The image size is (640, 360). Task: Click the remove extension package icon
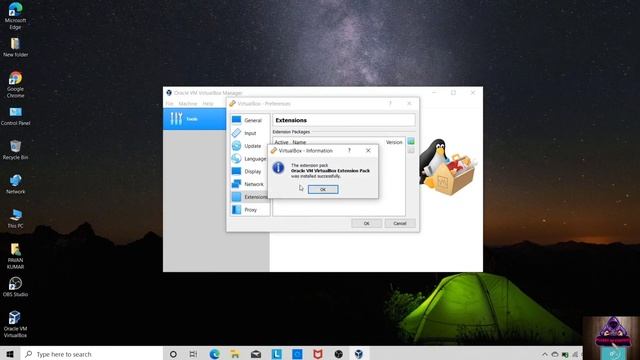(x=411, y=150)
